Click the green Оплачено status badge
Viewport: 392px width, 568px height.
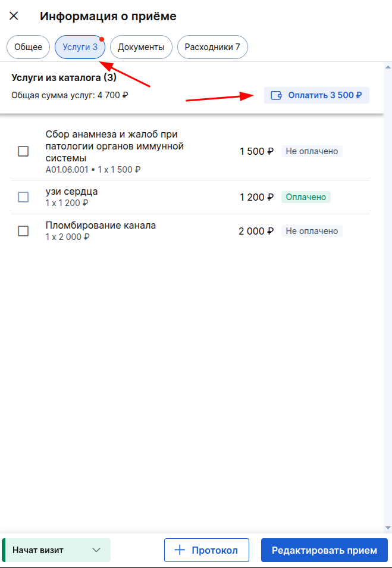coord(306,197)
